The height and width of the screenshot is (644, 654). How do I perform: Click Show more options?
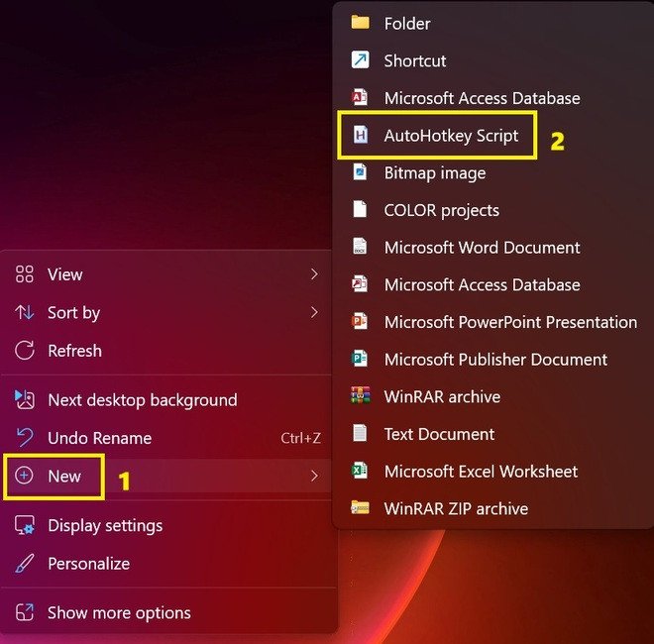[166, 612]
